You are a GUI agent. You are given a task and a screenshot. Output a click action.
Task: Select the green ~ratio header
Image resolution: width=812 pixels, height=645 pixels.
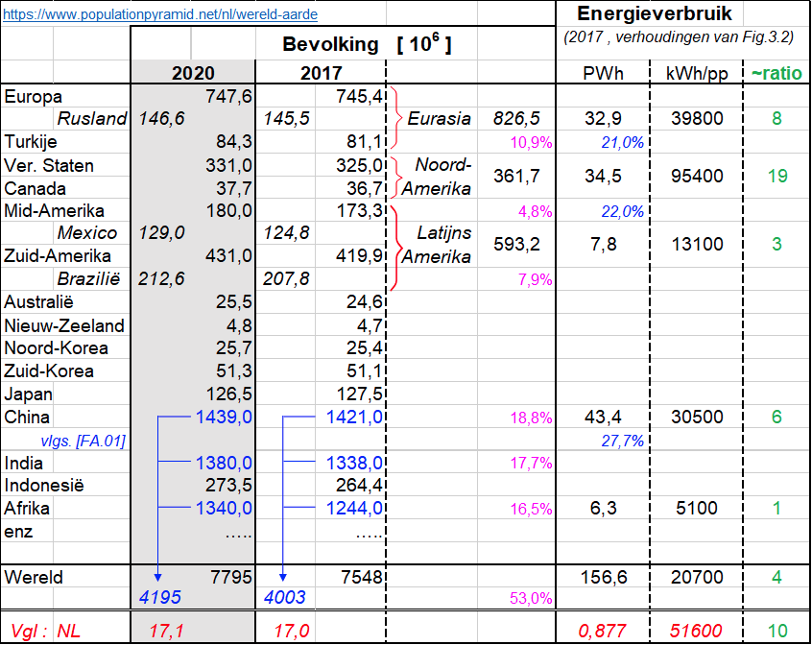click(x=776, y=74)
